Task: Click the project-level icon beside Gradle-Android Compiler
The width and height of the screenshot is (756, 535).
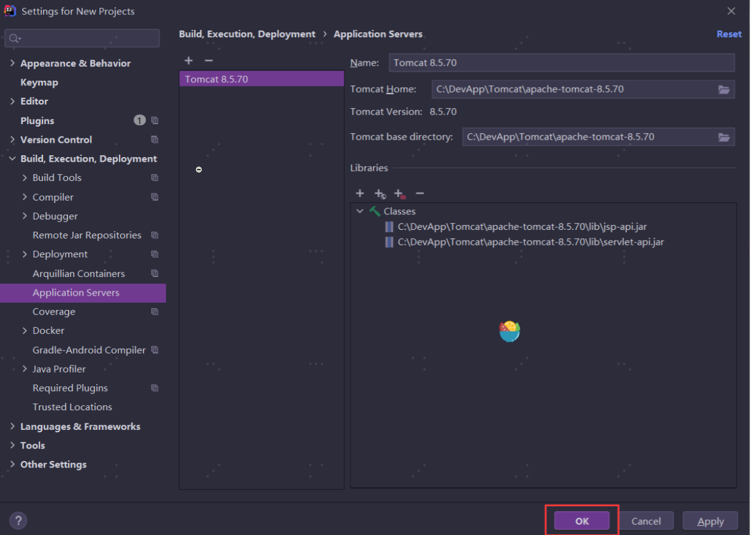Action: tap(155, 350)
